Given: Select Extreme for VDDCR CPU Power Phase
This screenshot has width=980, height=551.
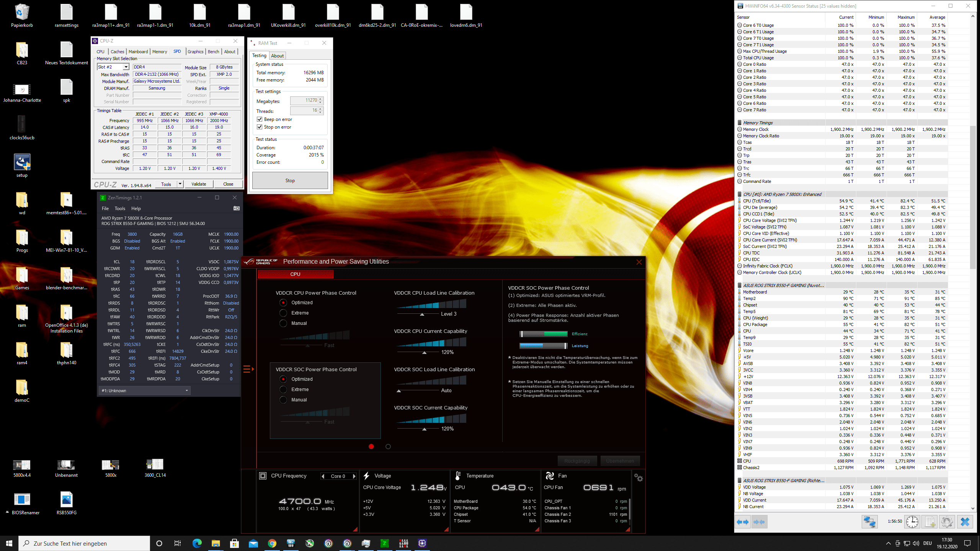Looking at the screenshot, I should pos(283,313).
